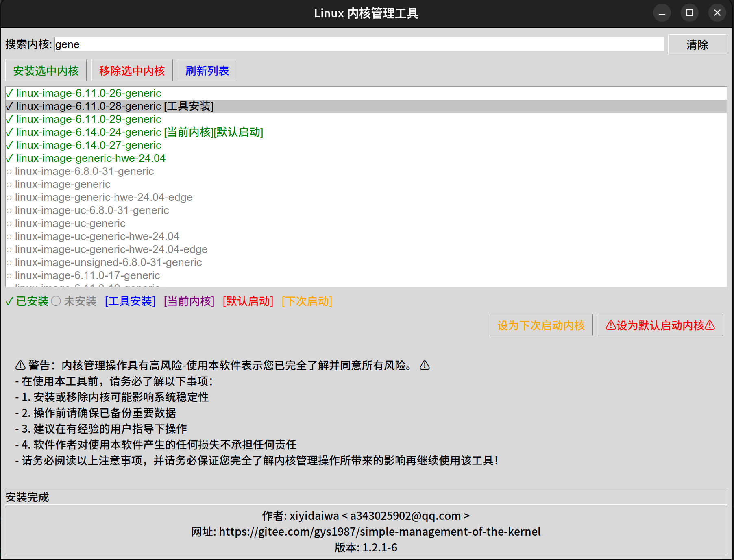
Task: Close the Linux 内核管理工具 window
Action: point(717,13)
